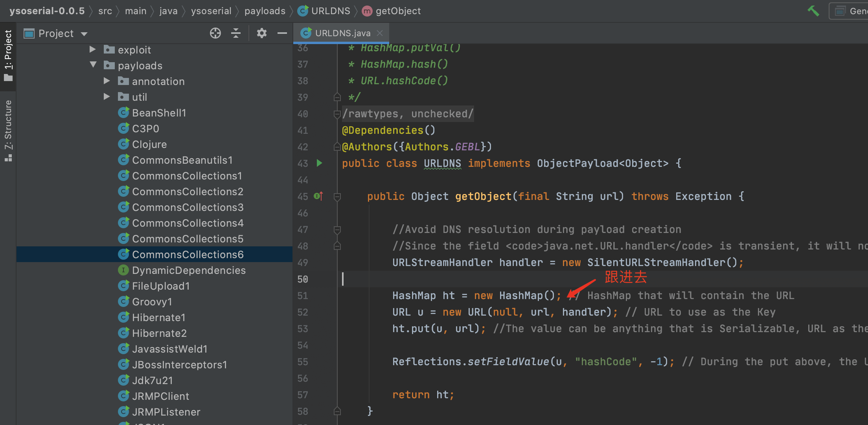Click Authors.GEBL on line 42
Image resolution: width=868 pixels, height=425 pixels.
[x=442, y=147]
